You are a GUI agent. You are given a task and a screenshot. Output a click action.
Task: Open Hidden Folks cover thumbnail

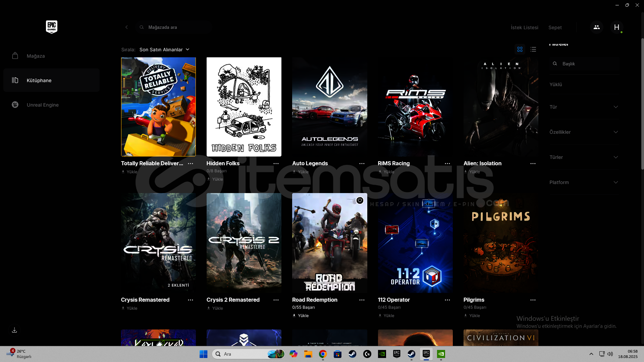[x=244, y=107]
